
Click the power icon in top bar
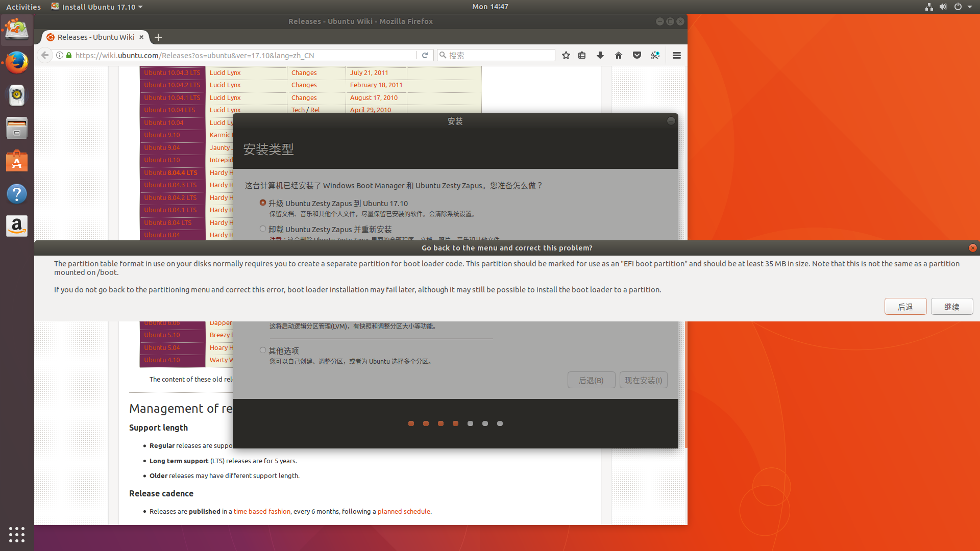coord(958,7)
